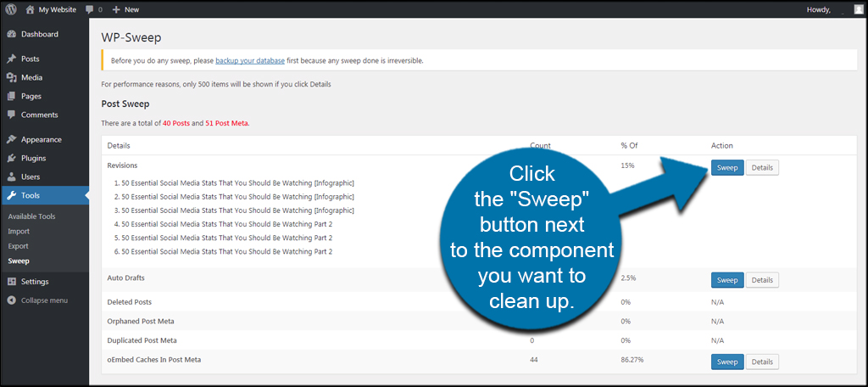Screen dimensions: 868x387
Task: Click the Revisions row label
Action: click(122, 165)
